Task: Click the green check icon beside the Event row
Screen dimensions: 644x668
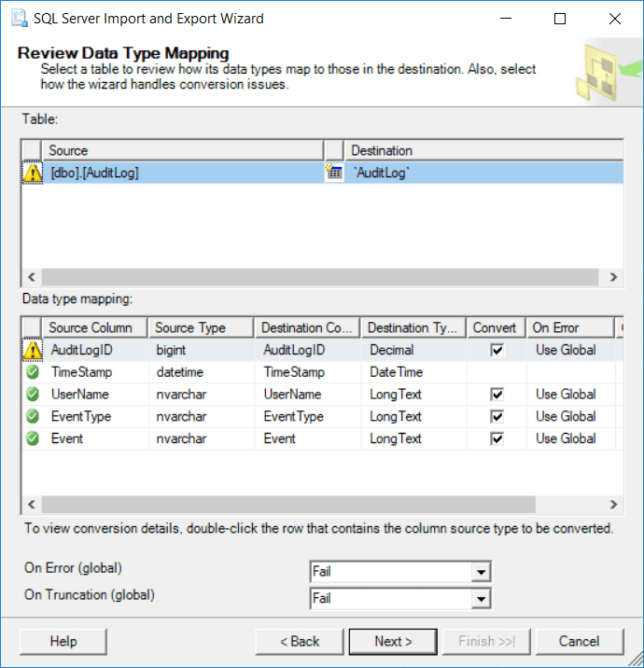Action: pos(33,438)
